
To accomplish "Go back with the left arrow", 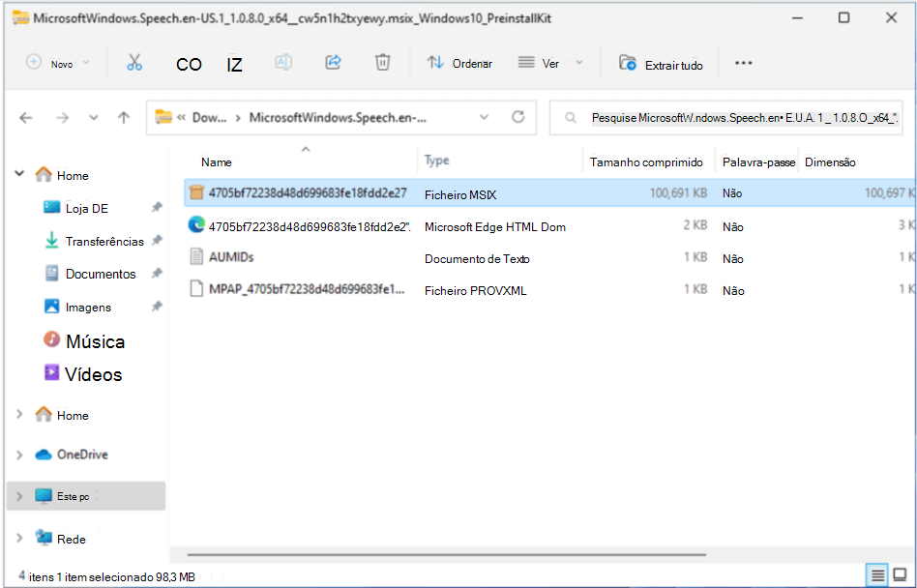I will [x=26, y=118].
